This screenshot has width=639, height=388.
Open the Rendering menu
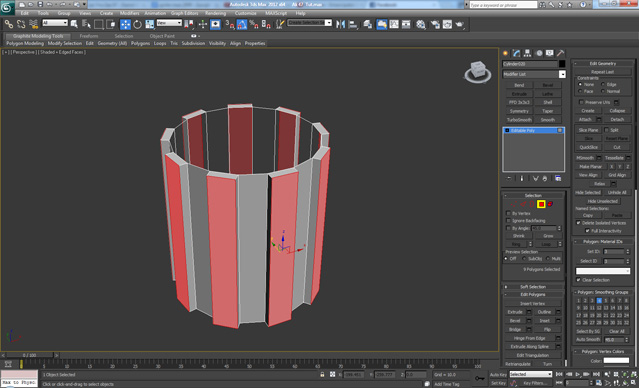click(215, 13)
